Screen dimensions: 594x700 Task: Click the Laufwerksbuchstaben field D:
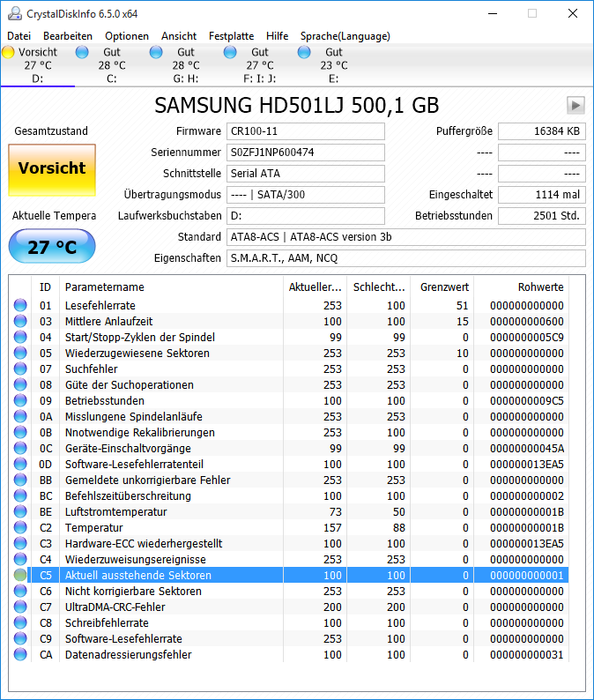306,216
